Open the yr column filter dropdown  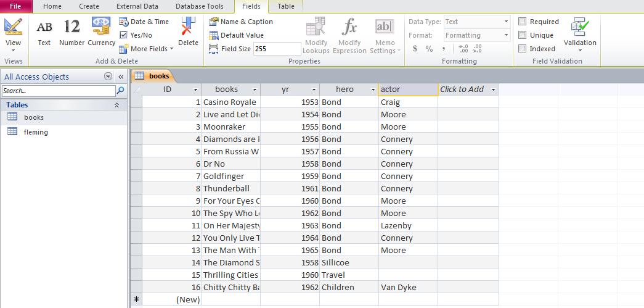point(314,89)
